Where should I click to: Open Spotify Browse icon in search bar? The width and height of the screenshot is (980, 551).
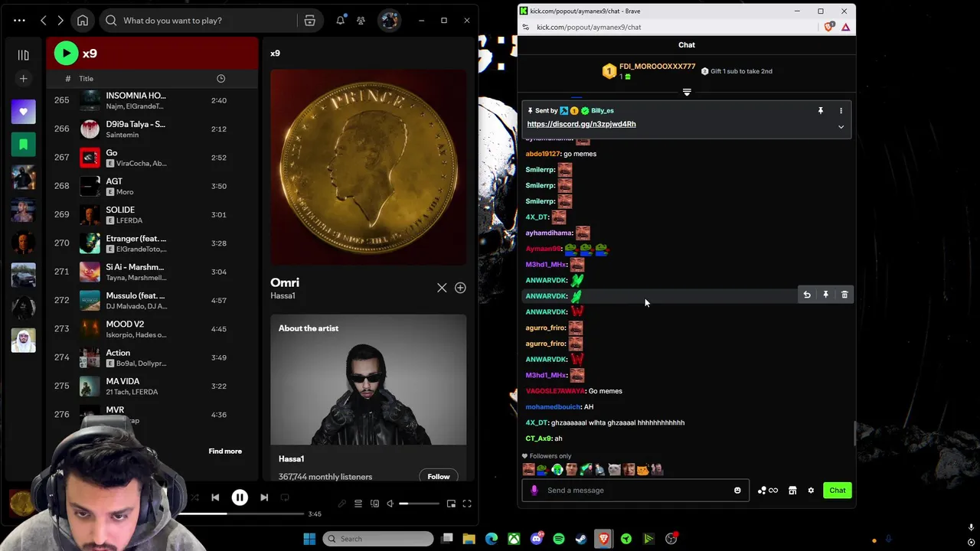pos(309,21)
